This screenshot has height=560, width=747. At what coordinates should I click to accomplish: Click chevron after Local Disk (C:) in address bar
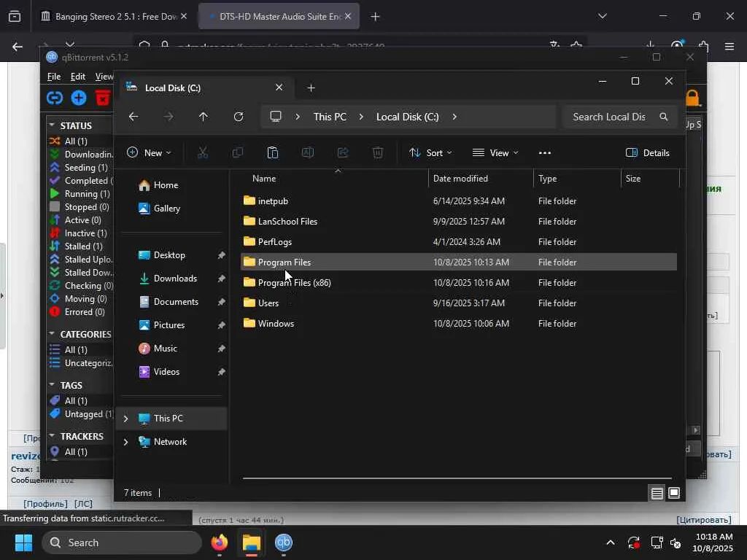454,117
